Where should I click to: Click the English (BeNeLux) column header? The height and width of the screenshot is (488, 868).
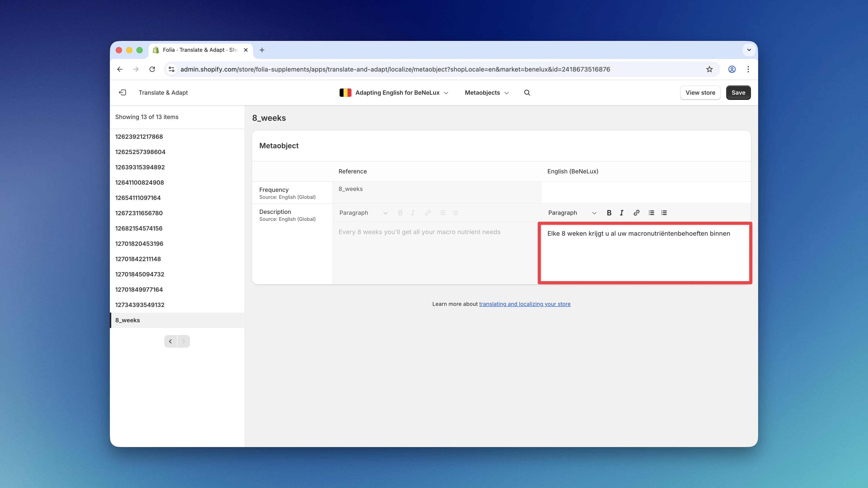(572, 171)
